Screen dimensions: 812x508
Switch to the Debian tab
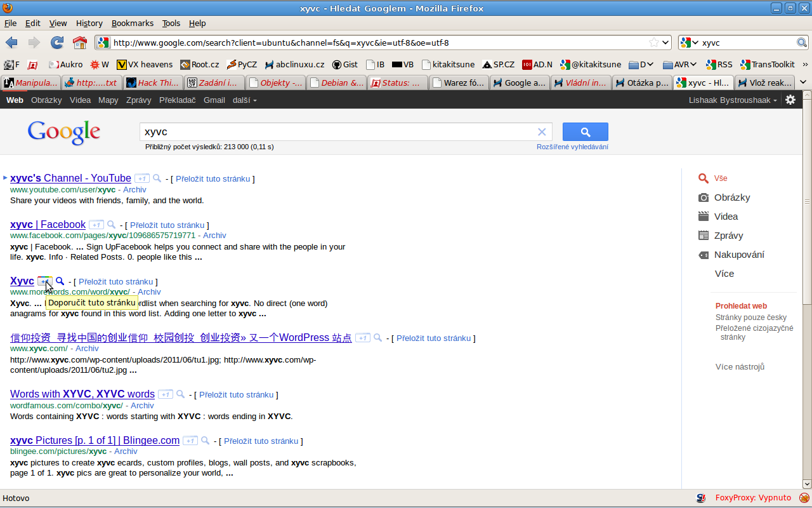coord(336,83)
